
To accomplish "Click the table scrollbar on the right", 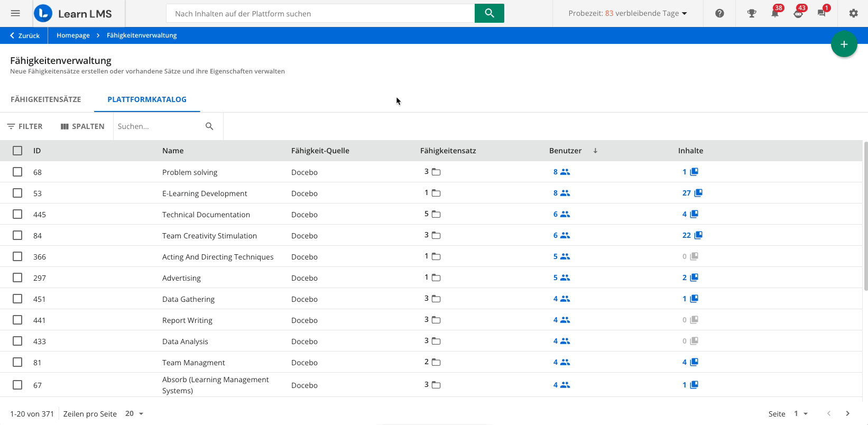I will pos(865,216).
